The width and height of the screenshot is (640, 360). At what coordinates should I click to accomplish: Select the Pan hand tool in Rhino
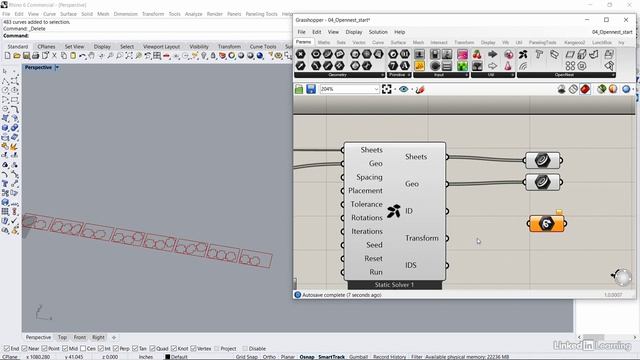[x=91, y=56]
